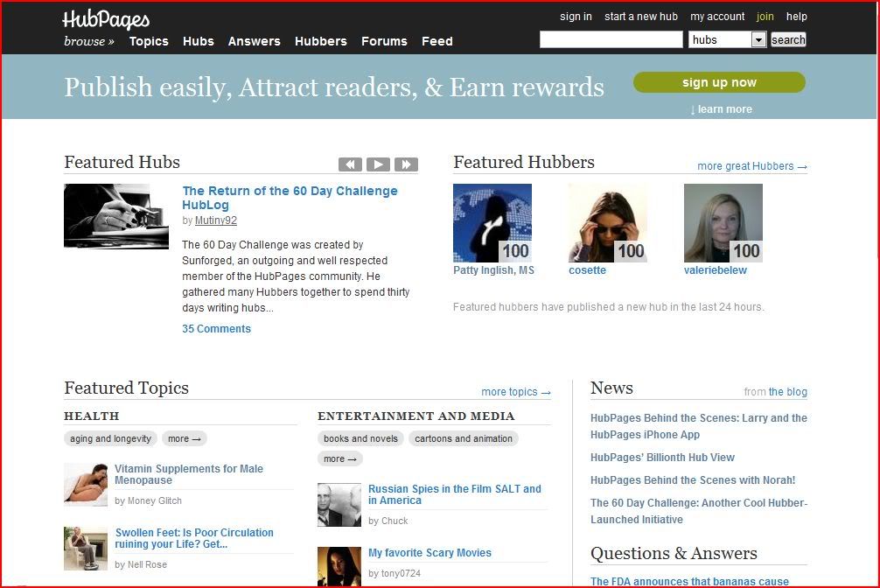Click author name Money Glitch

pos(154,501)
